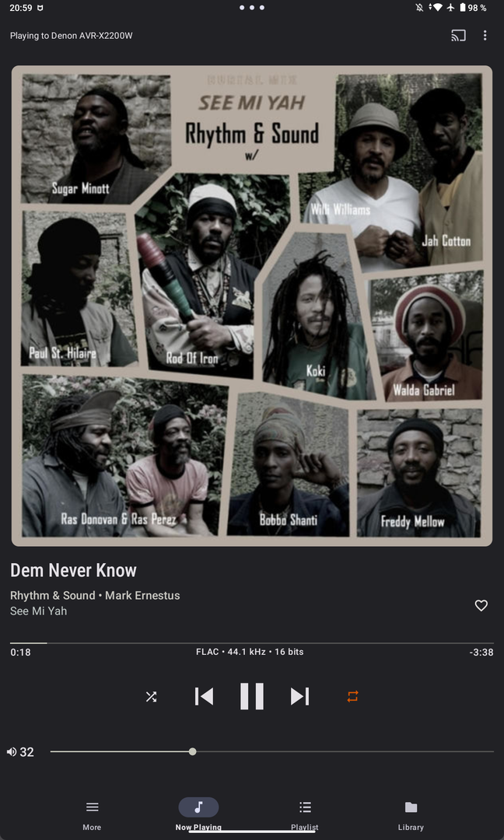The width and height of the screenshot is (504, 840).
Task: Open the Playlist tab
Action: tap(305, 814)
